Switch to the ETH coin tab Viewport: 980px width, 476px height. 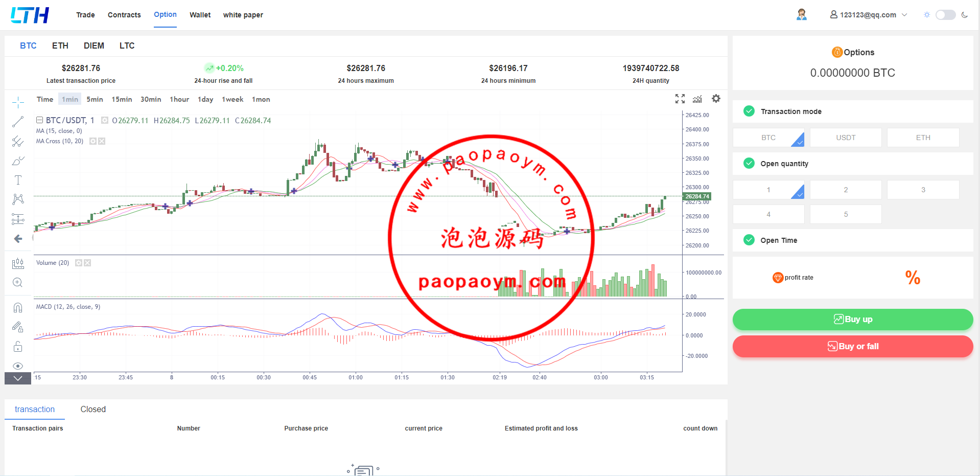point(60,46)
